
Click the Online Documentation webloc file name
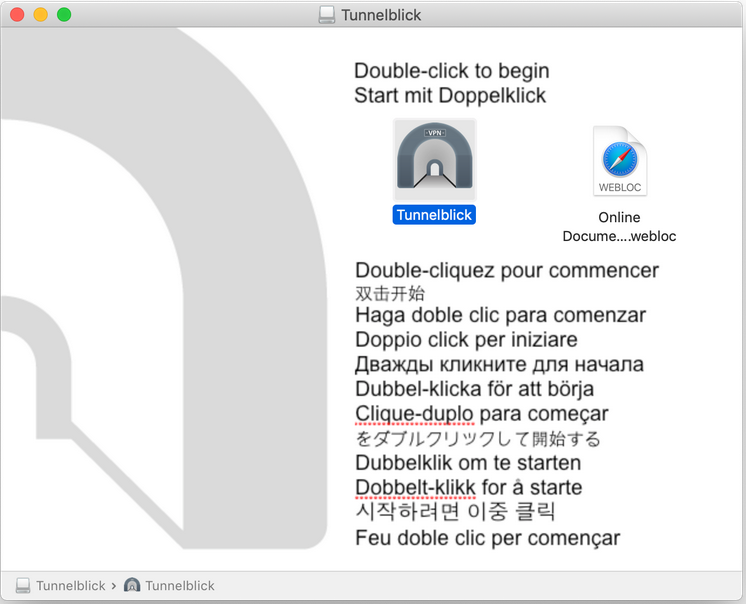619,227
